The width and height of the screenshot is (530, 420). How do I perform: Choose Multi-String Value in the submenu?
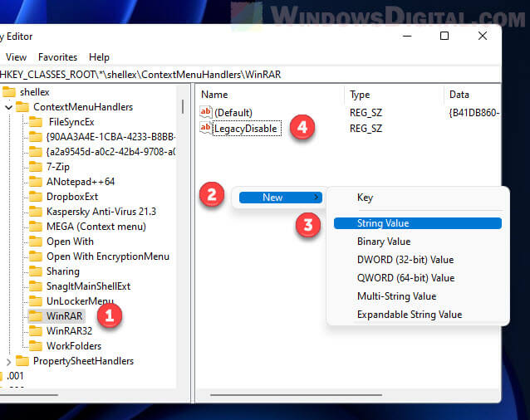[396, 296]
